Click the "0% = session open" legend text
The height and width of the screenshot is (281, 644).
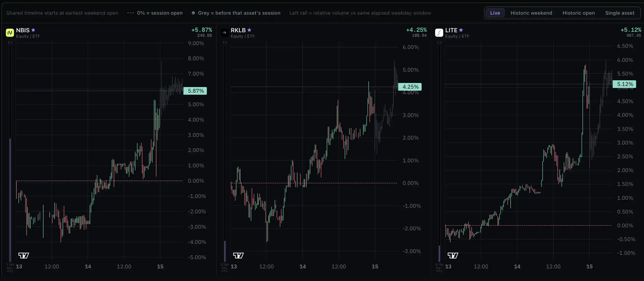pyautogui.click(x=160, y=13)
